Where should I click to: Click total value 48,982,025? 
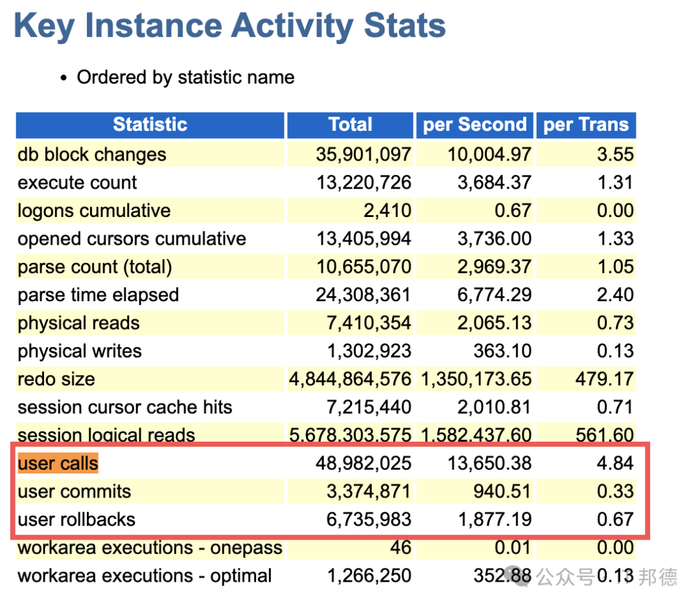tap(364, 464)
